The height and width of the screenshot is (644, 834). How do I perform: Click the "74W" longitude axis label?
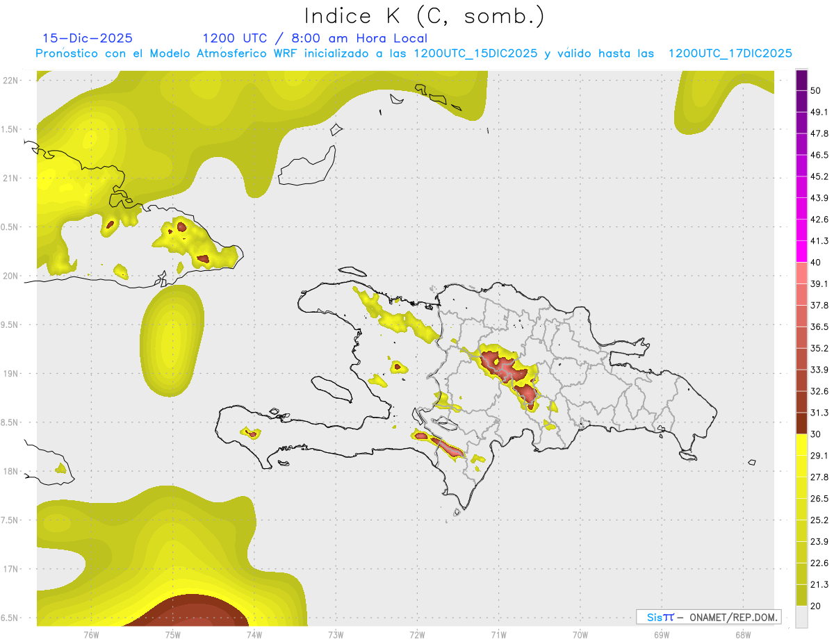(x=254, y=634)
